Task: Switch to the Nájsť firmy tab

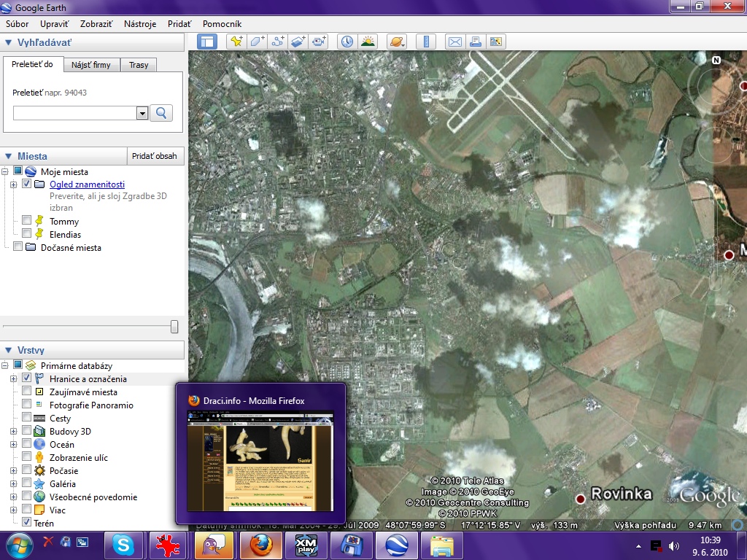Action: click(x=91, y=65)
